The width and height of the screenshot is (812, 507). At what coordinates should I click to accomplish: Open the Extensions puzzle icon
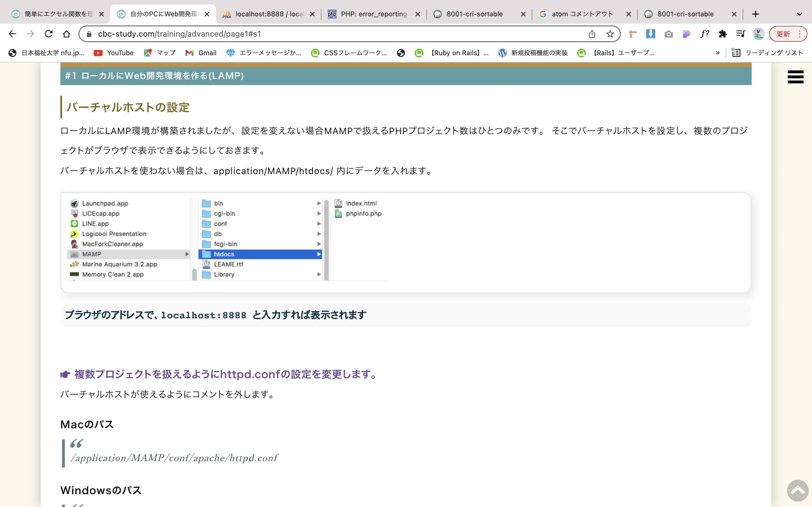tap(722, 34)
